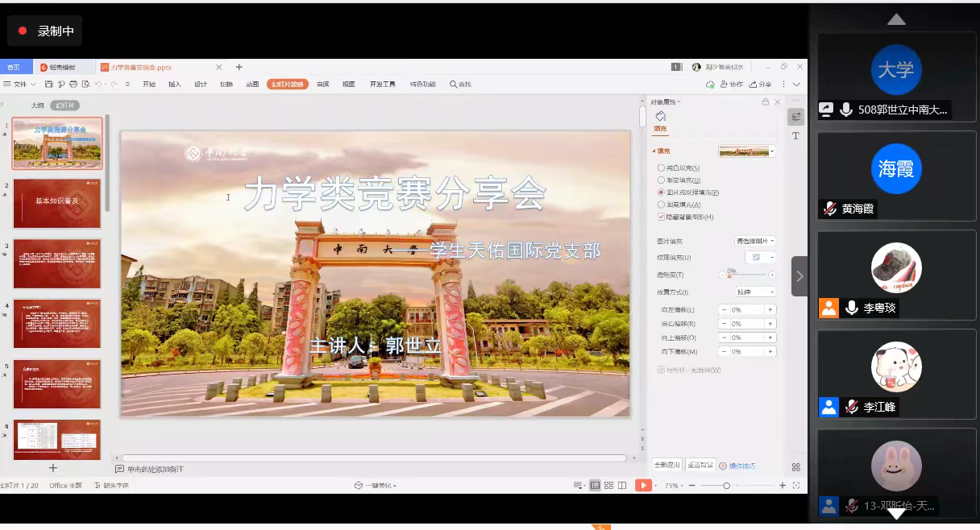Switch to slide sorter grid view

click(x=608, y=486)
